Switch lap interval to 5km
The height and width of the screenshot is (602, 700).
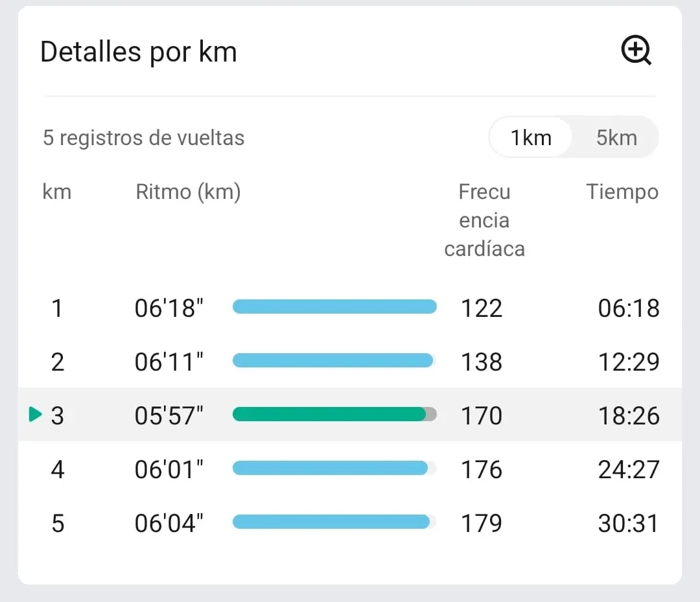(x=616, y=137)
